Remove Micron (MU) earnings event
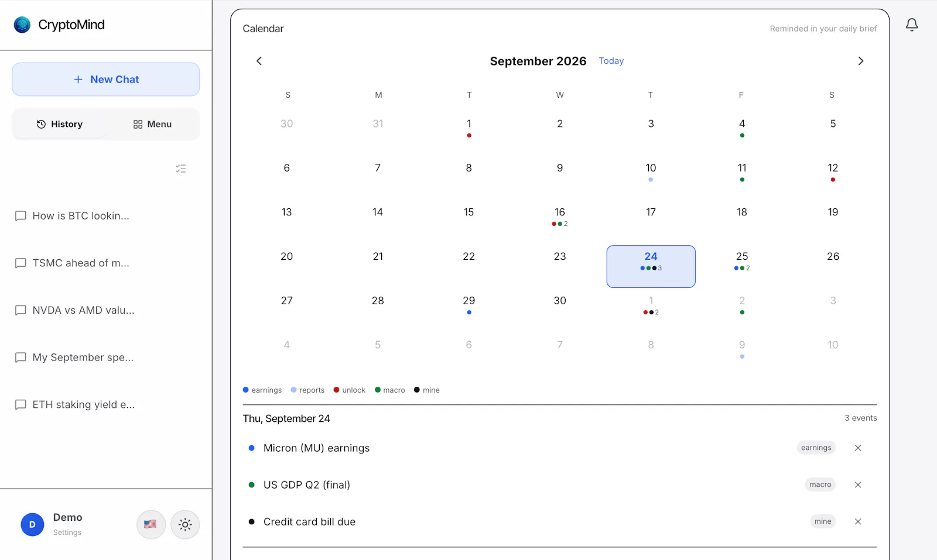The image size is (937, 560). click(858, 448)
